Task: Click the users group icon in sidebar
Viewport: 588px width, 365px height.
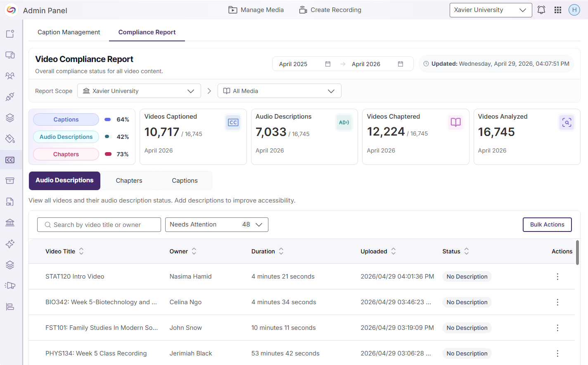Action: click(x=10, y=76)
